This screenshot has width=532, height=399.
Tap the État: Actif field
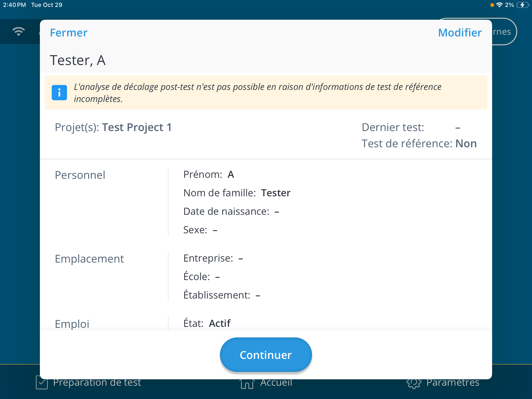coord(207,323)
